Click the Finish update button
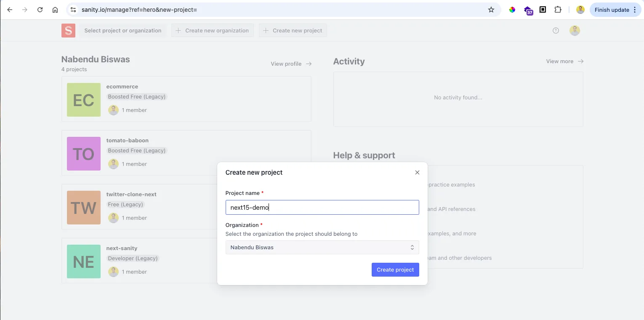This screenshot has height=320, width=644. 615,10
